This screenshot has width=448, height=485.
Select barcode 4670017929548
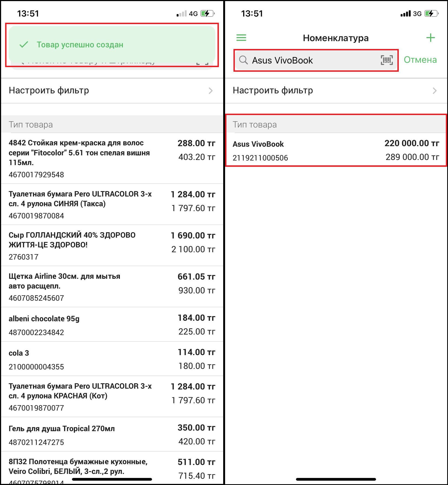tap(36, 175)
